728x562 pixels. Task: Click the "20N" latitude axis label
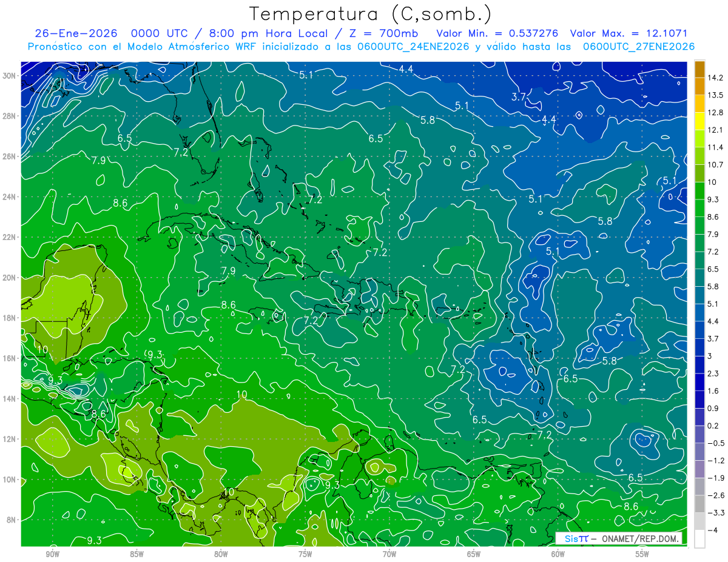9,278
